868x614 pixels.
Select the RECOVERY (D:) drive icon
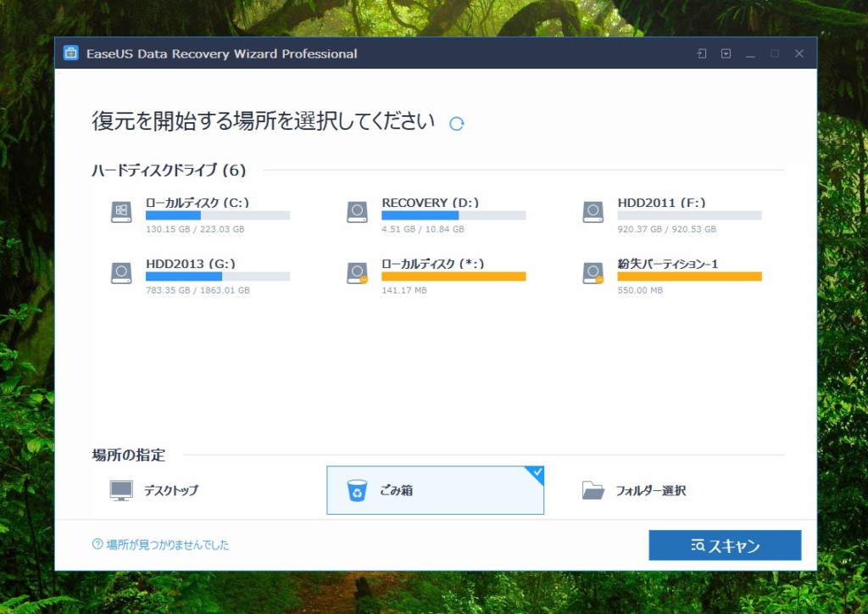(357, 212)
